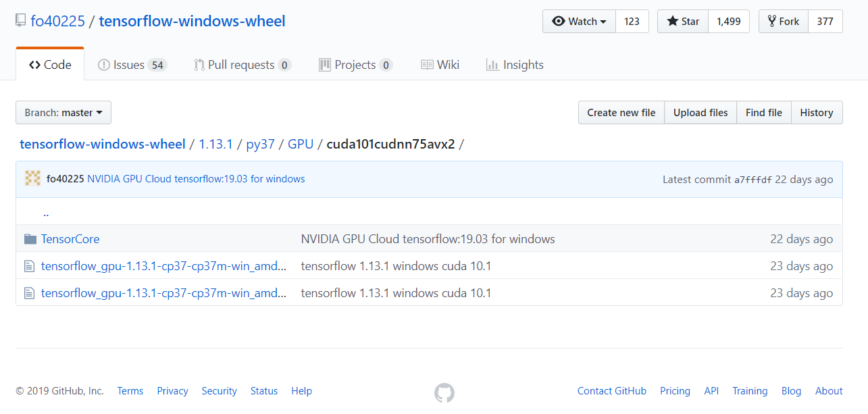The image size is (868, 414).
Task: Go up to parent directory (..)
Action: pyautogui.click(x=46, y=213)
